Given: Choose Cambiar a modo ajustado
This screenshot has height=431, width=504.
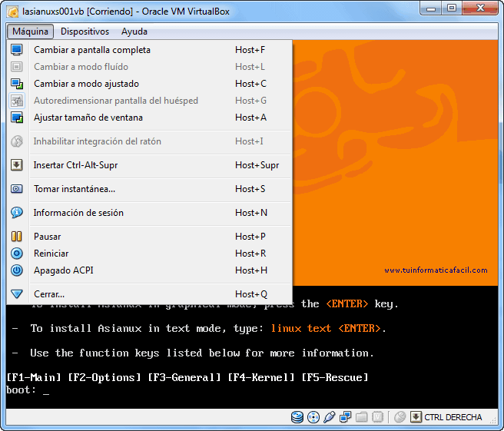Looking at the screenshot, I should pos(150,84).
